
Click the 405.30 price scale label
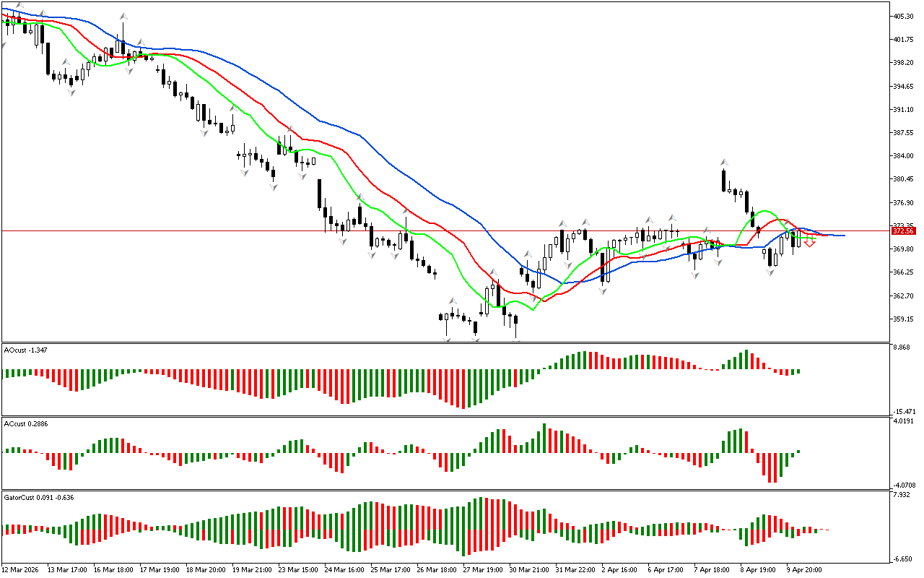[x=903, y=17]
